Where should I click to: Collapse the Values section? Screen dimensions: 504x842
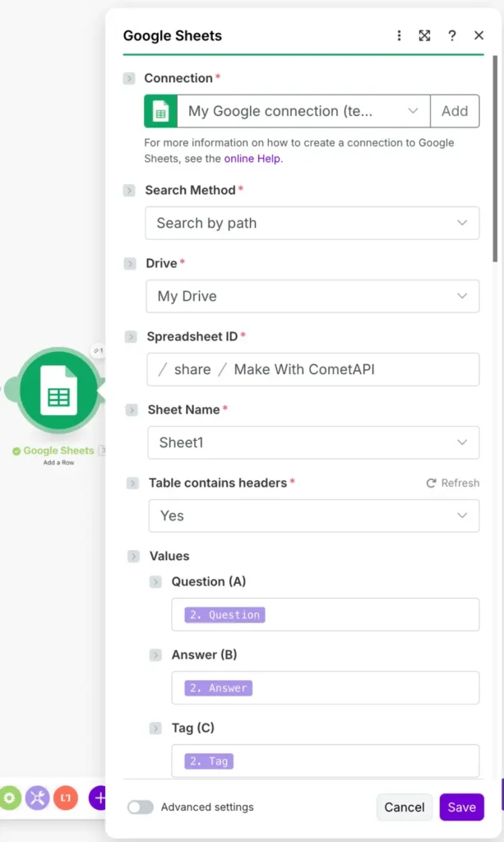coord(133,557)
